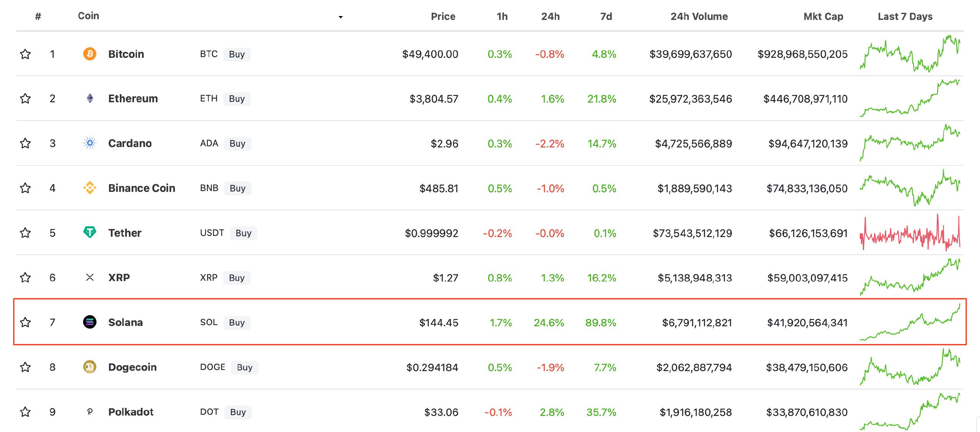Screen dimensions: 980x432
Task: Click the Buy button for DOT
Action: (238, 412)
